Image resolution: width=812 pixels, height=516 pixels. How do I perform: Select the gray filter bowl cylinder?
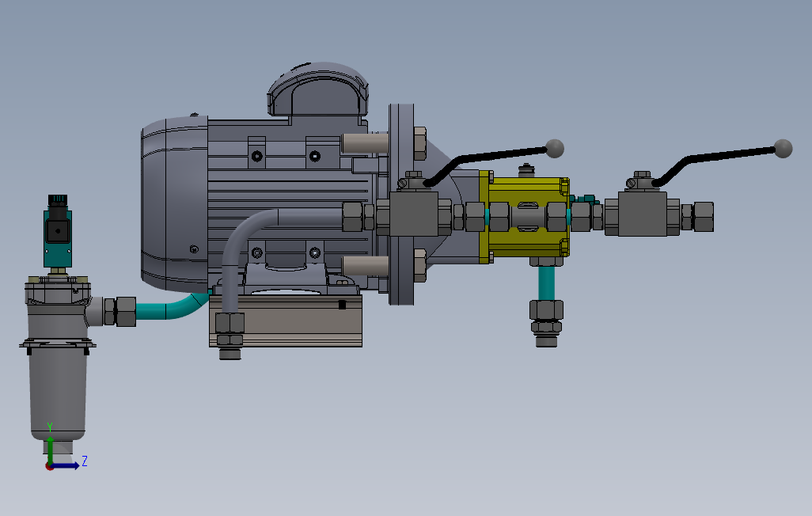58,391
